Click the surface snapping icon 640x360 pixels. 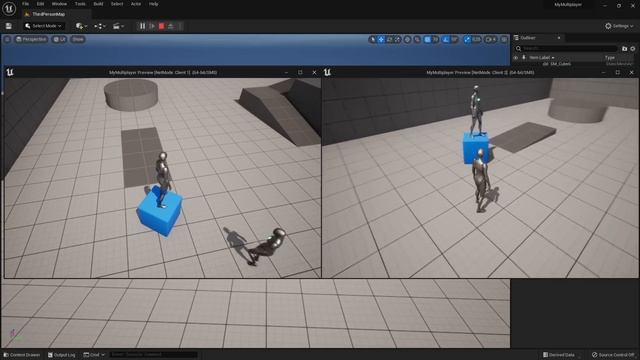coord(417,40)
